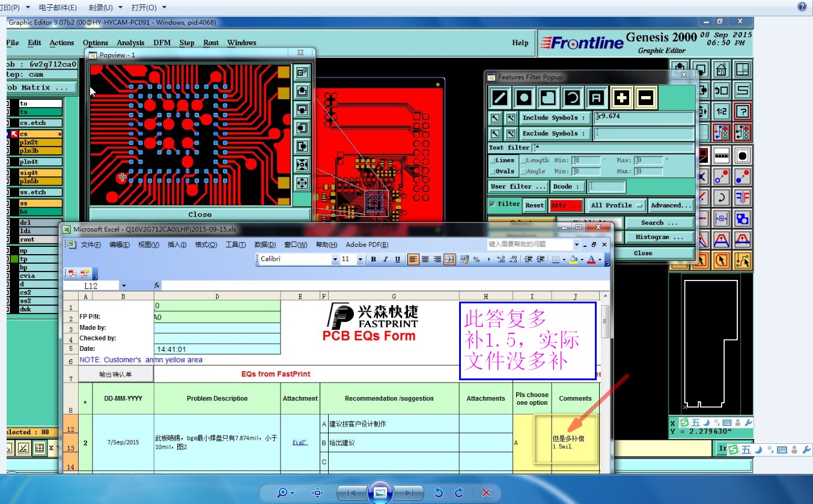Open the font color dropdown arrow in Excel
The height and width of the screenshot is (504, 813).
(600, 260)
